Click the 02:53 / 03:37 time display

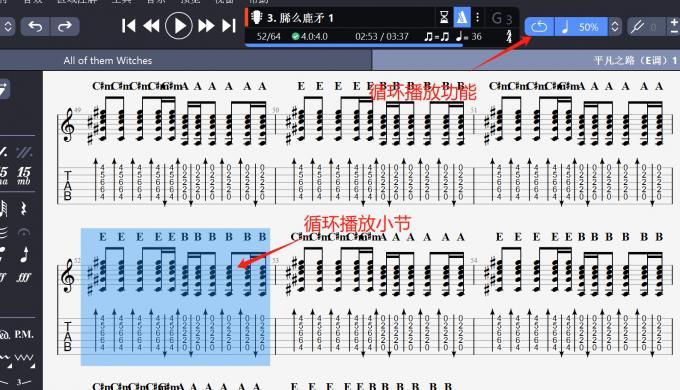pyautogui.click(x=382, y=36)
